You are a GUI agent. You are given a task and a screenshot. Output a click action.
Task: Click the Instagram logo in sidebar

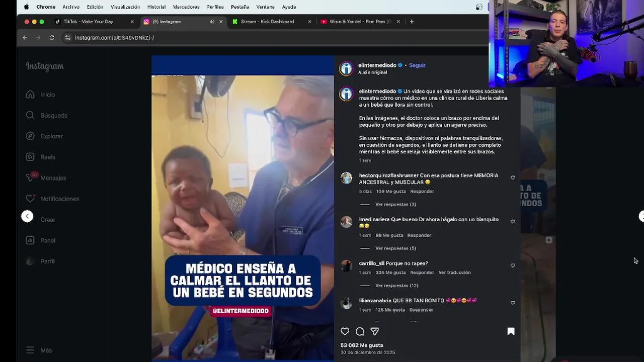click(x=45, y=66)
